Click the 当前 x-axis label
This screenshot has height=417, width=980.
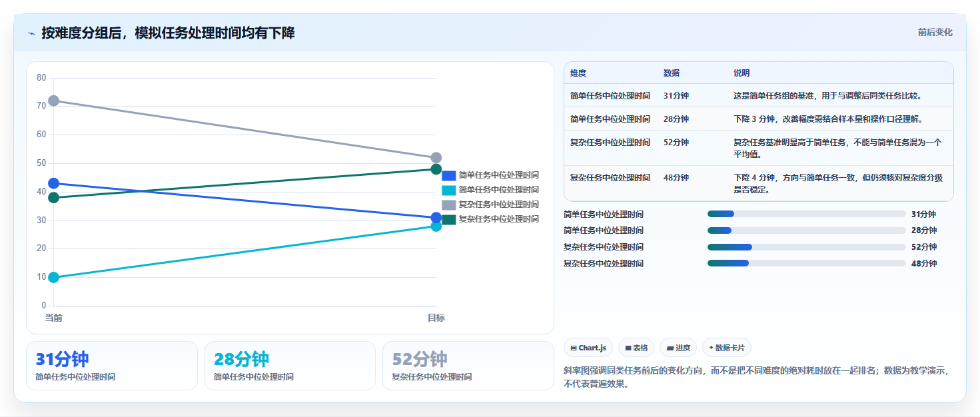coord(54,318)
